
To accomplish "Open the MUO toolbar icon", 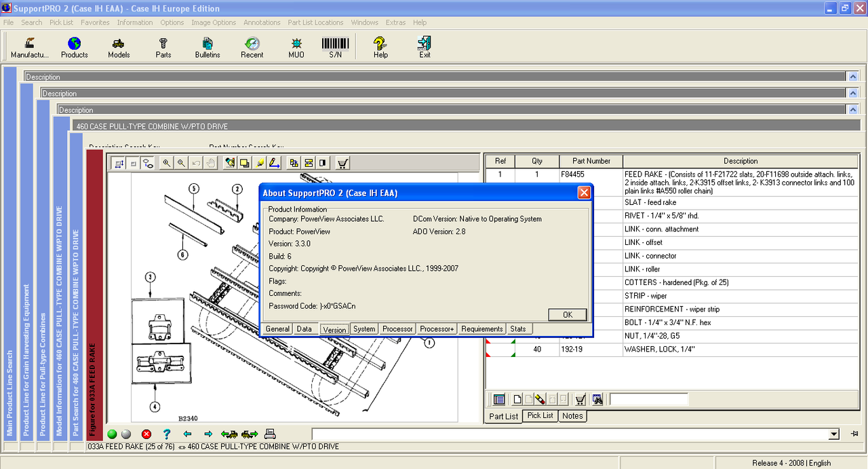I will (296, 48).
